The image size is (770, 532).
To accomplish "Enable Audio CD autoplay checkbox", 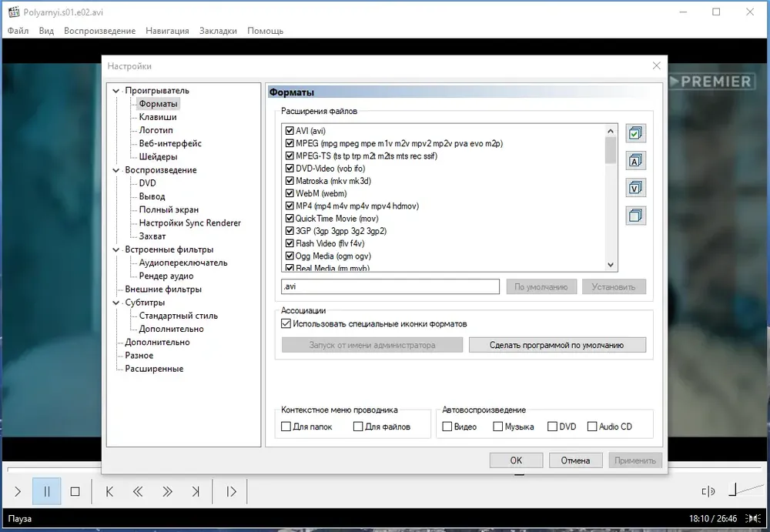I will click(x=592, y=427).
